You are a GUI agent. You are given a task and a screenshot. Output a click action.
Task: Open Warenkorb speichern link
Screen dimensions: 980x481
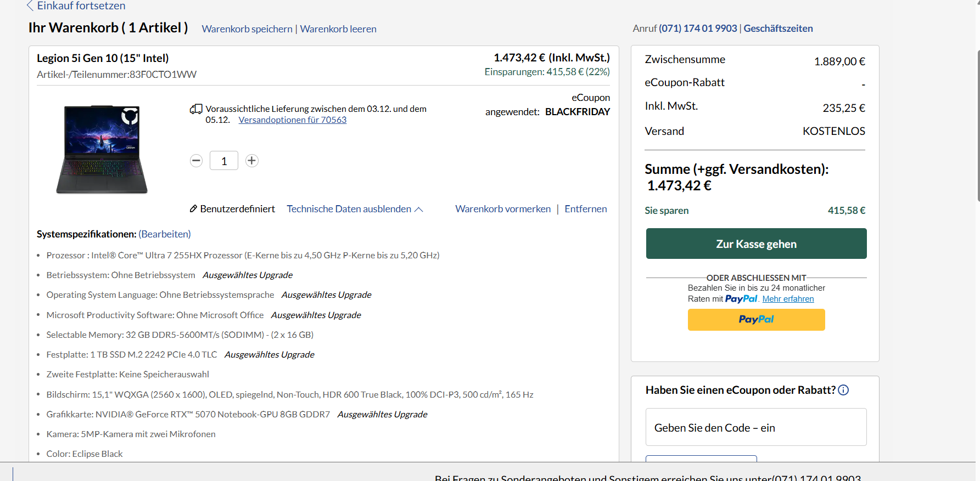click(x=247, y=29)
